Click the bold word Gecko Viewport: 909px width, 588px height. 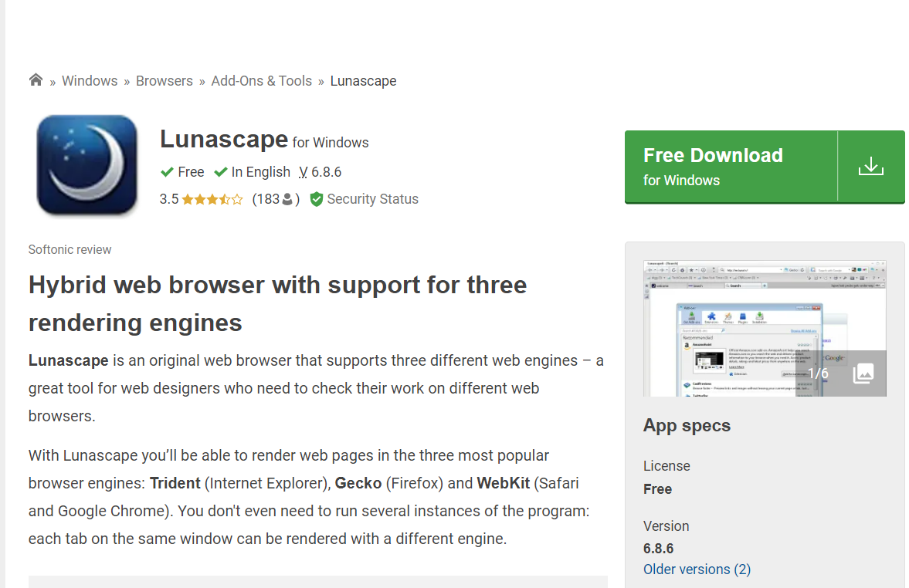coord(358,483)
